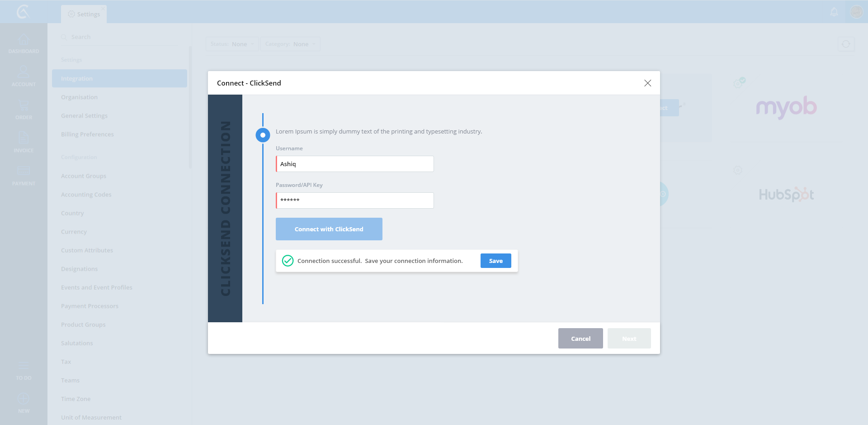868x425 pixels.
Task: Click the New plus icon
Action: click(24, 399)
